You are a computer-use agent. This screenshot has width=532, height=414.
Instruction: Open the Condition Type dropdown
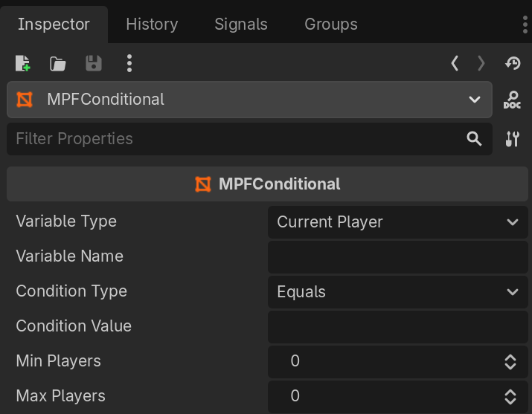click(397, 291)
